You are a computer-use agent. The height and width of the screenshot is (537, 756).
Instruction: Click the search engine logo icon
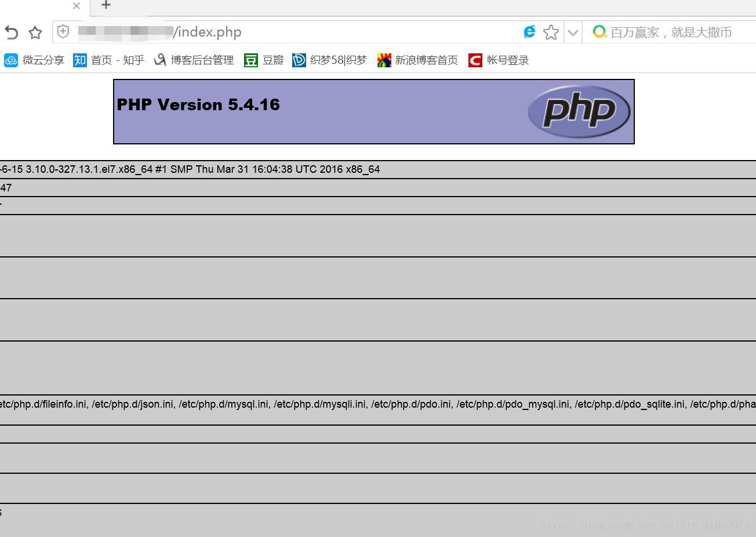pos(599,32)
